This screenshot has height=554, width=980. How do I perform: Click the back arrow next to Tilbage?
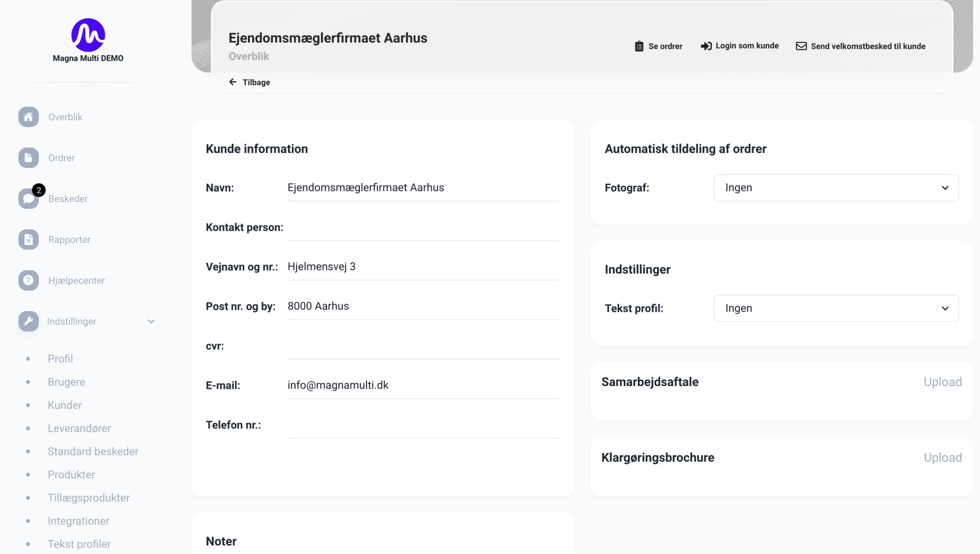[x=233, y=82]
